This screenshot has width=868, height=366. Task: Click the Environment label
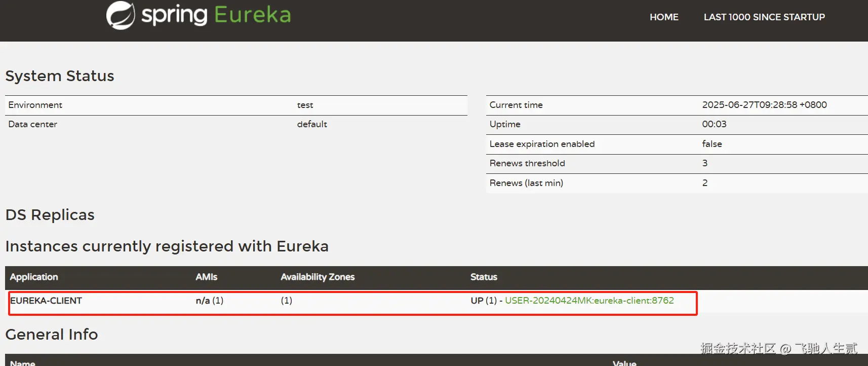(x=35, y=105)
